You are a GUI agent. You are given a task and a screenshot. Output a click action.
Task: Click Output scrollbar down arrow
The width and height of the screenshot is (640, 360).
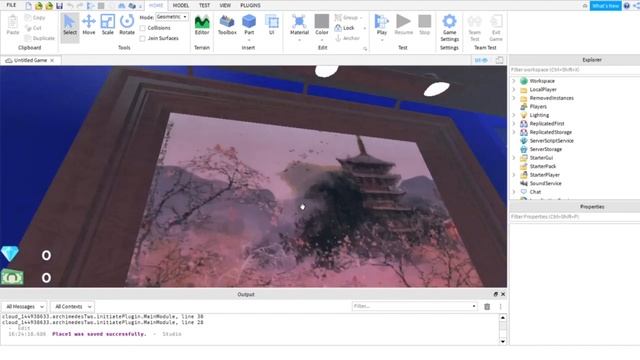[502, 341]
